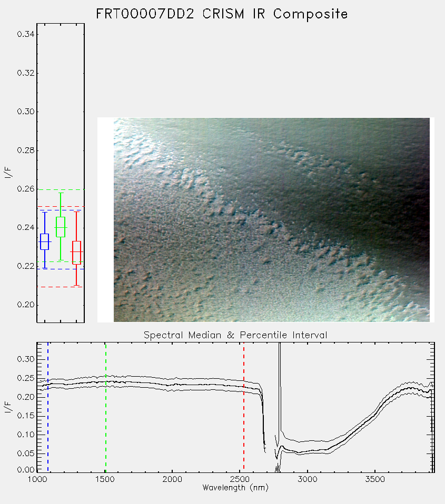Click the red lower dashed line in boxplot

[61, 287]
